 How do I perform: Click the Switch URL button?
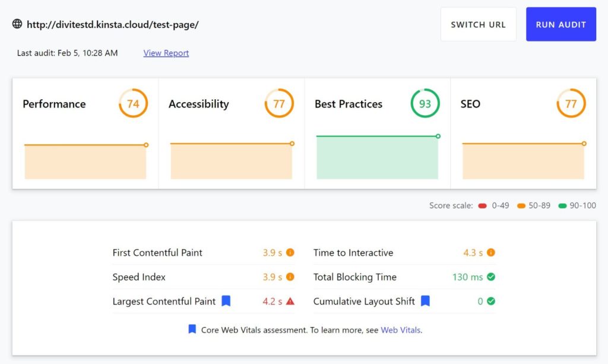(478, 24)
